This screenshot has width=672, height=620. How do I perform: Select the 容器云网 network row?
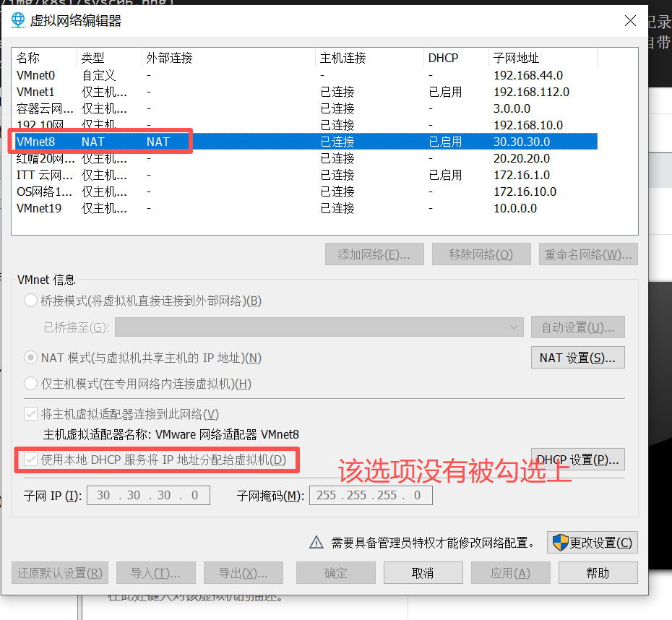tap(305, 109)
